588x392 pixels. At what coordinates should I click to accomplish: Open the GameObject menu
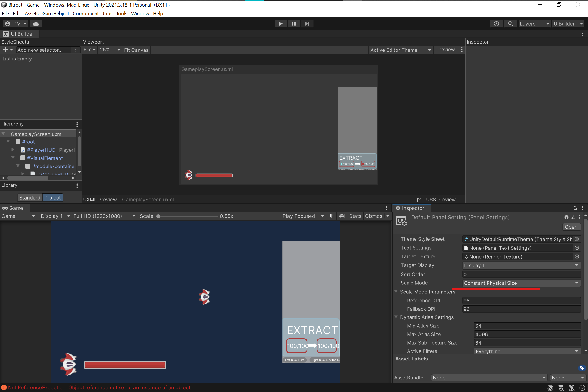[x=56, y=13]
